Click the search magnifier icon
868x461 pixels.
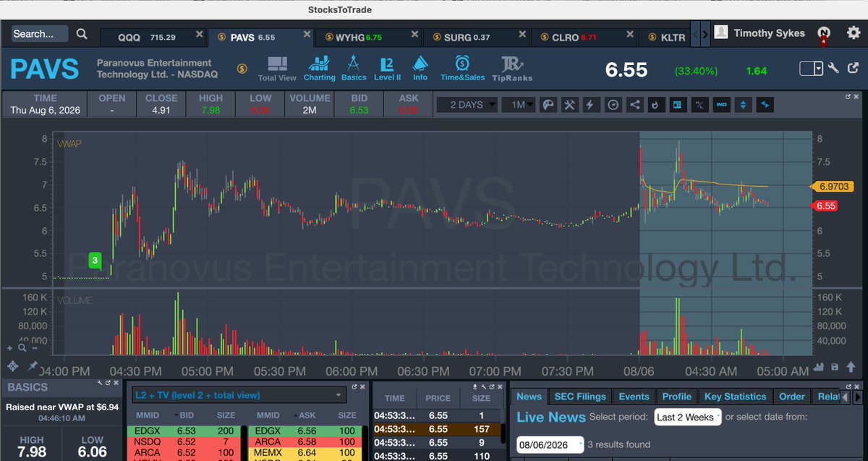(x=82, y=33)
